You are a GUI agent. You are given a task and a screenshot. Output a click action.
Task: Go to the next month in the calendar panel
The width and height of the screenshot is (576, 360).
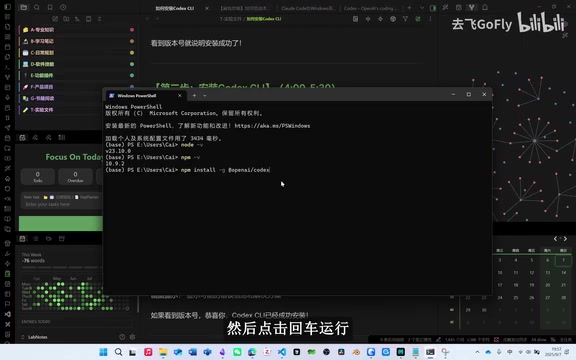pyautogui.click(x=565, y=239)
